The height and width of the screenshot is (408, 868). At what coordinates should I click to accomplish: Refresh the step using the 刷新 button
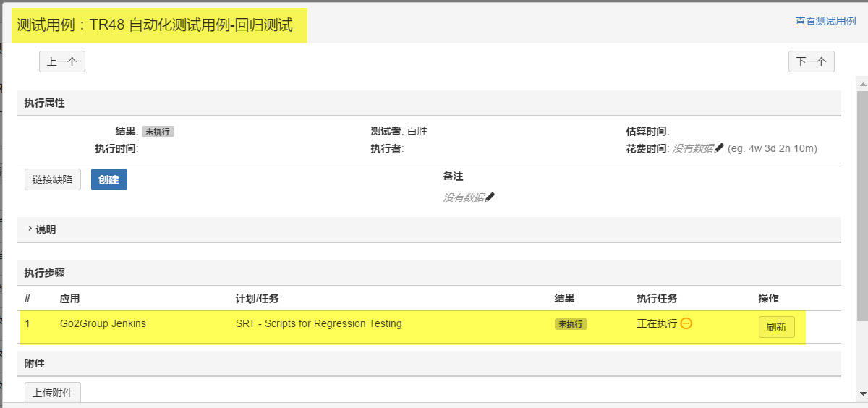[776, 327]
